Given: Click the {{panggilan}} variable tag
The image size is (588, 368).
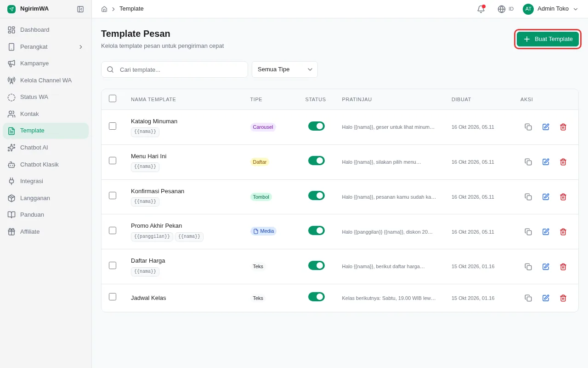Looking at the screenshot, I should point(152,237).
